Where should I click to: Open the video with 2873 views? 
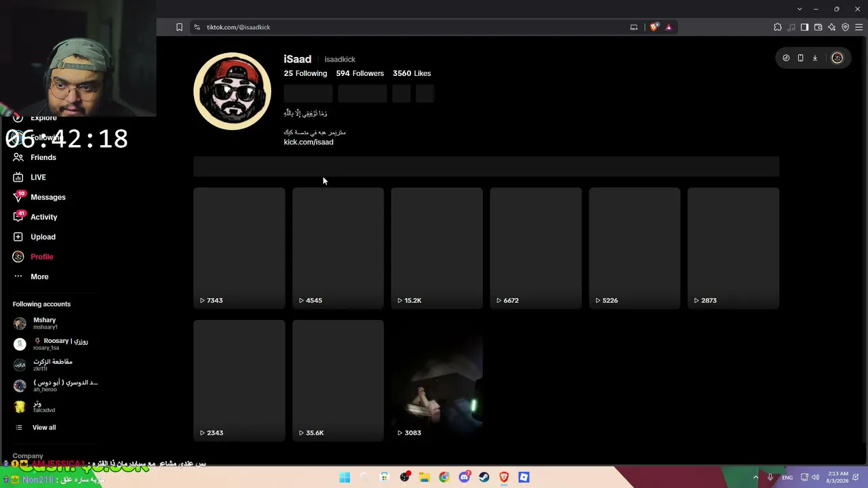point(733,248)
